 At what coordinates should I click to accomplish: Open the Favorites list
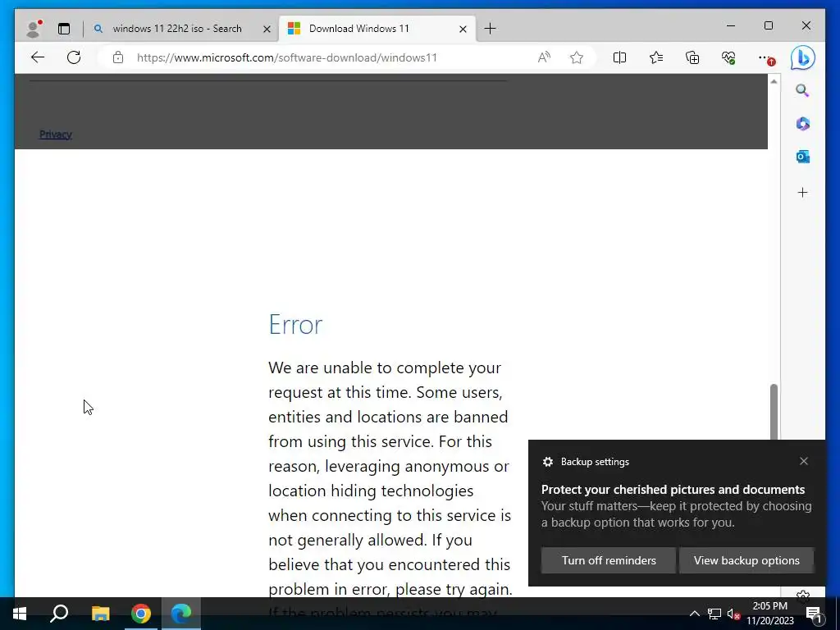tap(655, 57)
